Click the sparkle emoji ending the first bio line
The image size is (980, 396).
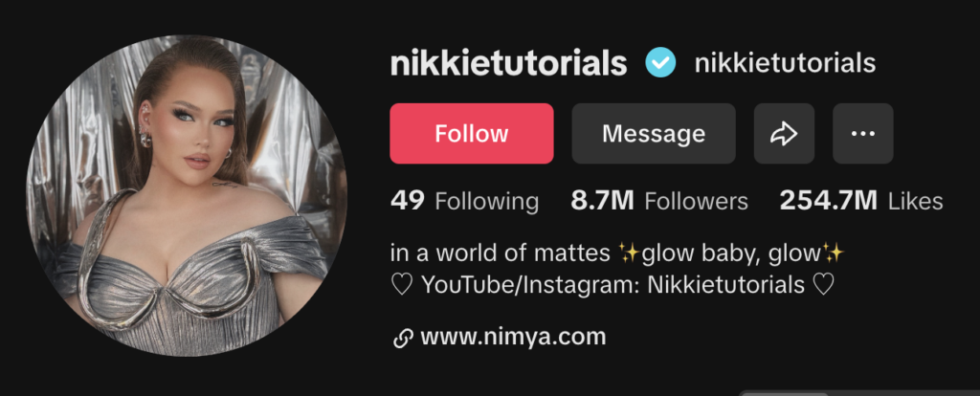(x=834, y=253)
